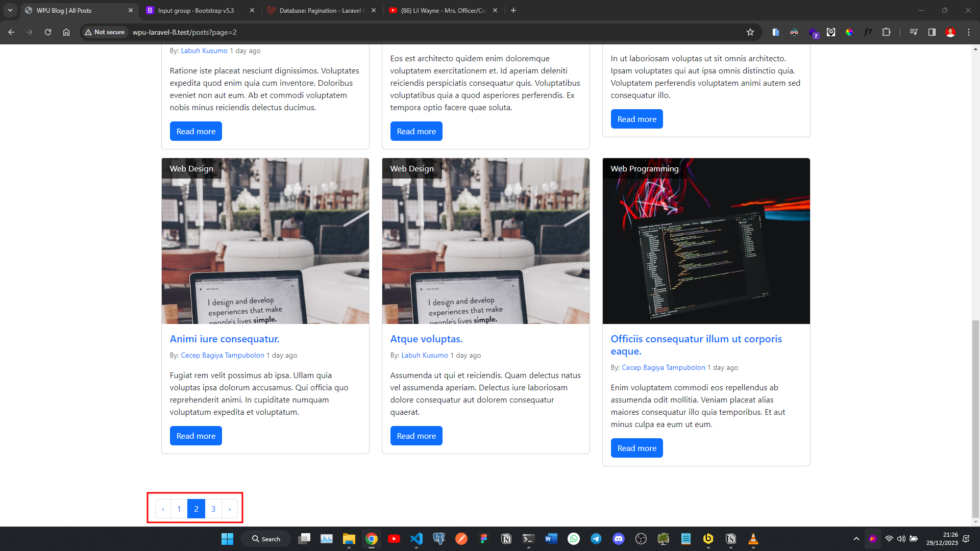Click the browser forward navigation arrow
Image resolution: width=980 pixels, height=551 pixels.
pos(30,32)
